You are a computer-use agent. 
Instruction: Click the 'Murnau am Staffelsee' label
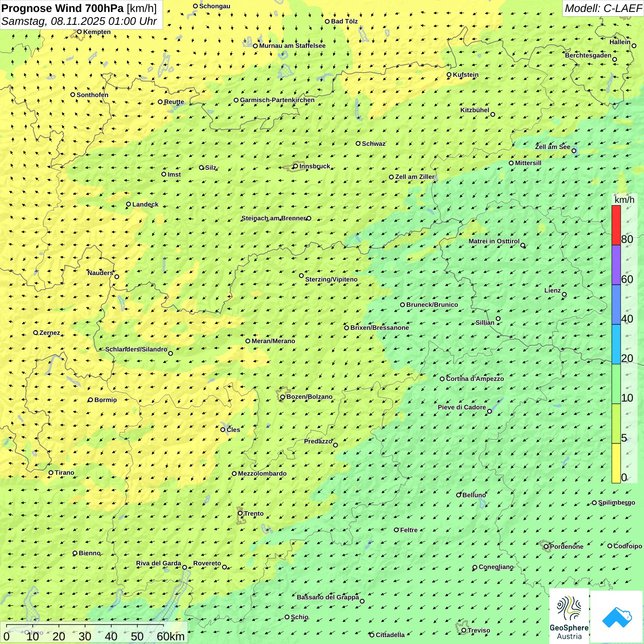(292, 46)
